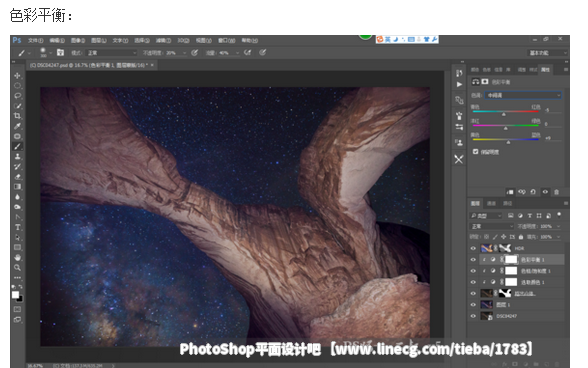Hide the DSC04247 layer
This screenshot has height=368, width=588.
pyautogui.click(x=473, y=316)
